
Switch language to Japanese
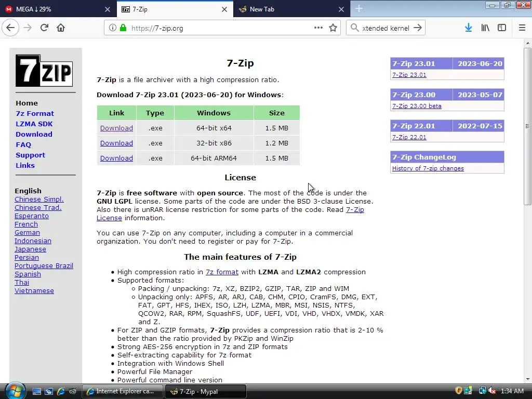click(30, 249)
